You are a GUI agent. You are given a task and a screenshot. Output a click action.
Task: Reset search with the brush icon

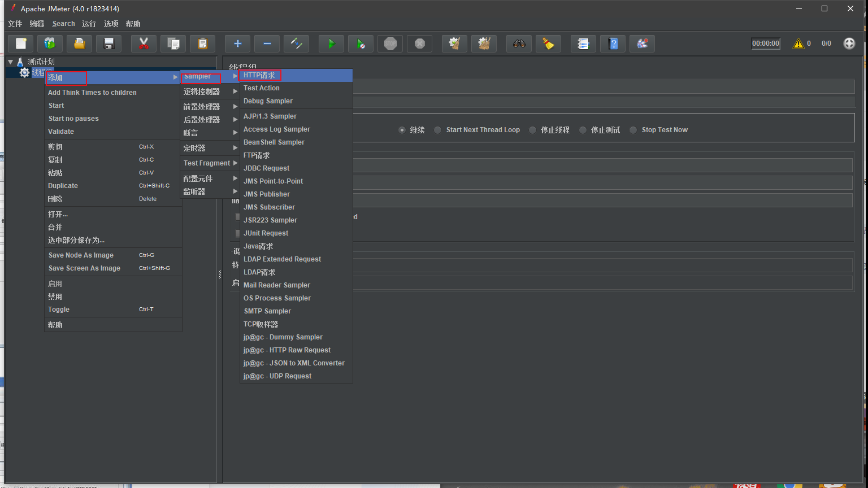(548, 43)
